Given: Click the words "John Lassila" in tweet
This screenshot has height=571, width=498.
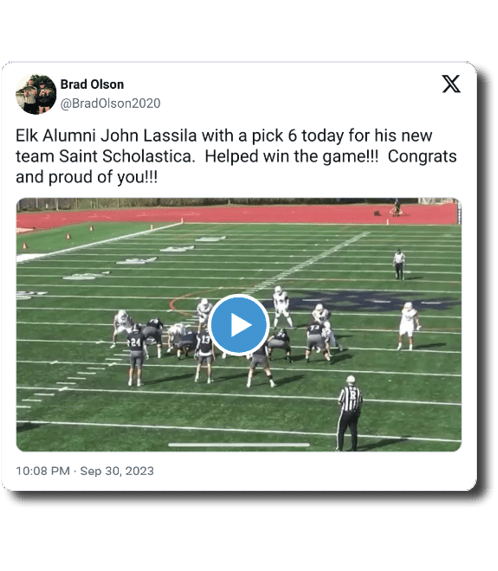Looking at the screenshot, I should (x=149, y=135).
